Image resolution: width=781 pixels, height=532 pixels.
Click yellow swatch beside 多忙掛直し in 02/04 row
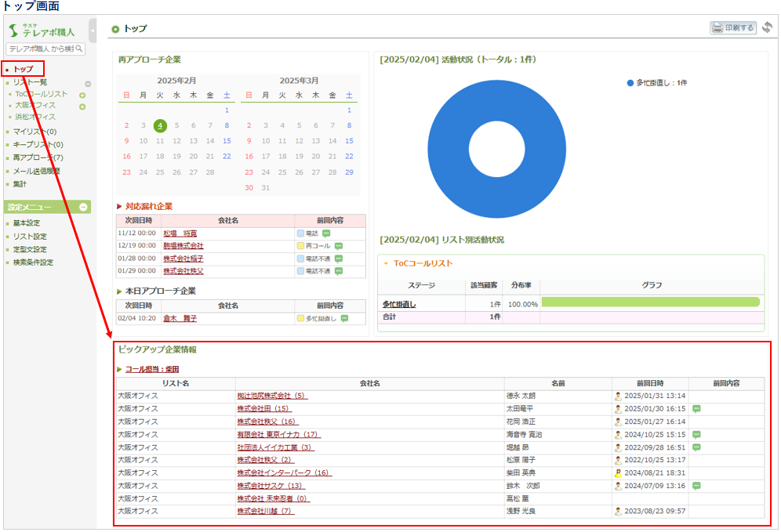[300, 319]
